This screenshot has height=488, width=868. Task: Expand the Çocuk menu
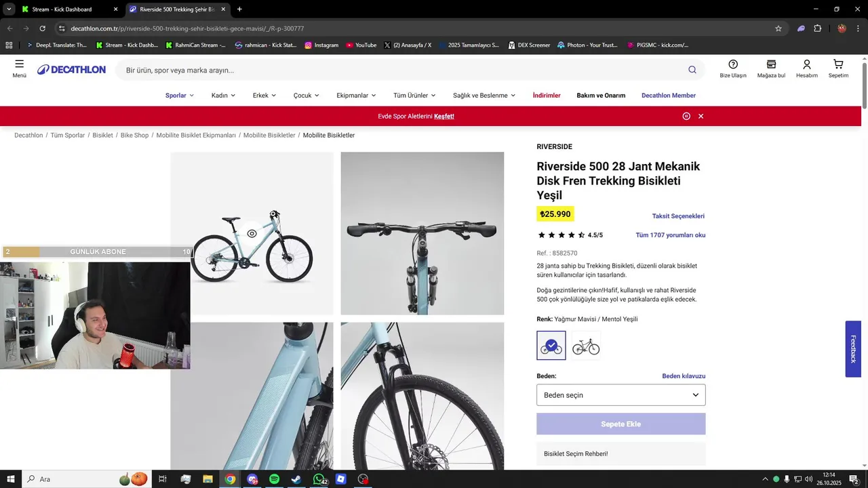click(x=306, y=96)
